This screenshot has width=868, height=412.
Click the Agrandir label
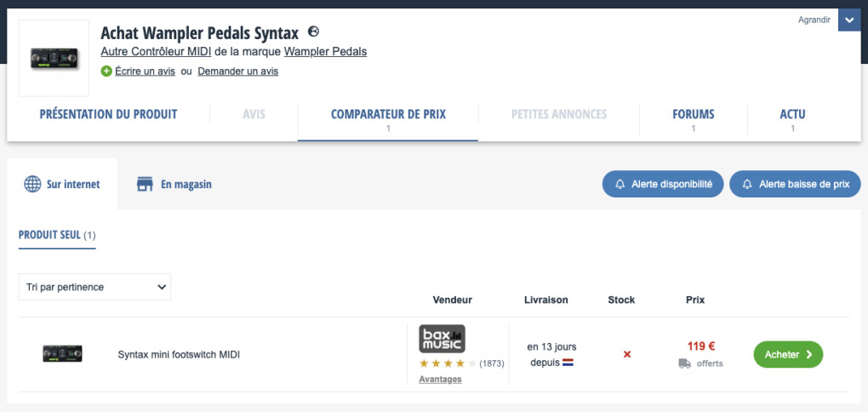click(814, 20)
